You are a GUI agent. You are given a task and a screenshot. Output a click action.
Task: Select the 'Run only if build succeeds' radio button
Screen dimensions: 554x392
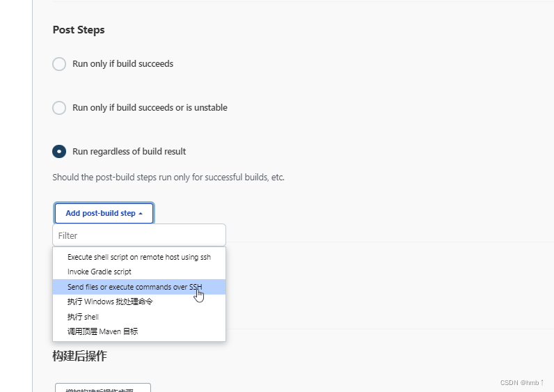[59, 64]
